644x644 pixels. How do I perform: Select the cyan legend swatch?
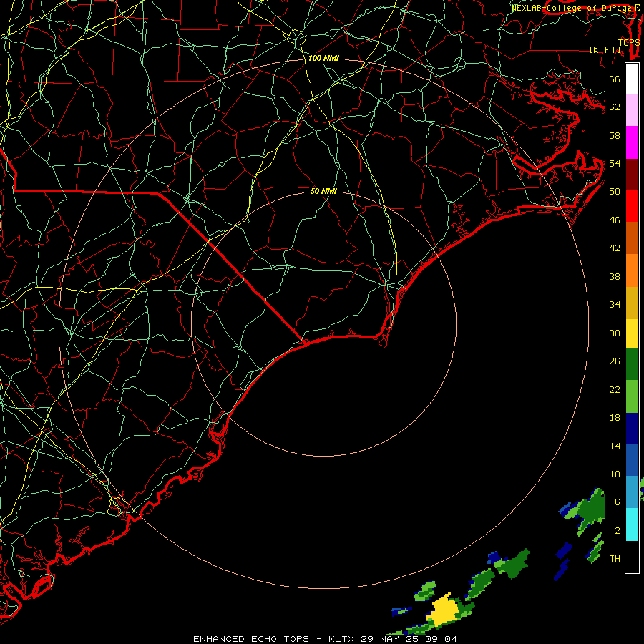pyautogui.click(x=632, y=525)
